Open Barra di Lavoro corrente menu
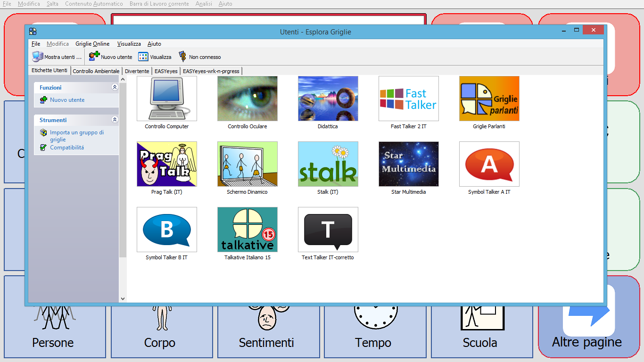Image resolution: width=644 pixels, height=362 pixels. (159, 4)
